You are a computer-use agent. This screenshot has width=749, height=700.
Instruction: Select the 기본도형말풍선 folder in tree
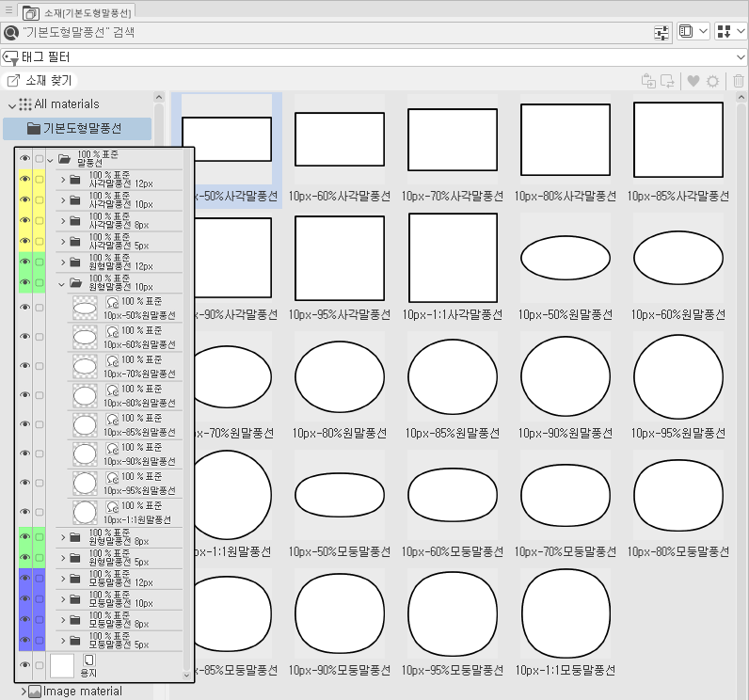tap(77, 129)
